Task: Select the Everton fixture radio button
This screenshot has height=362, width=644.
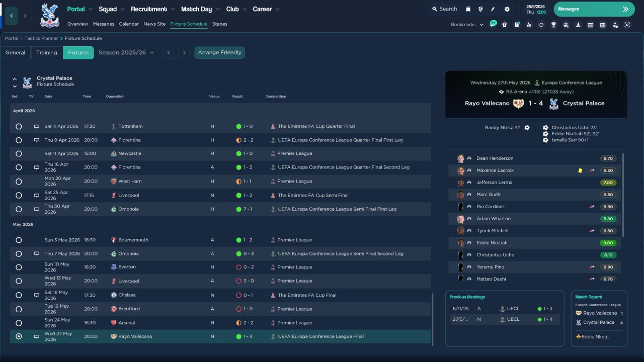Action: click(x=19, y=267)
